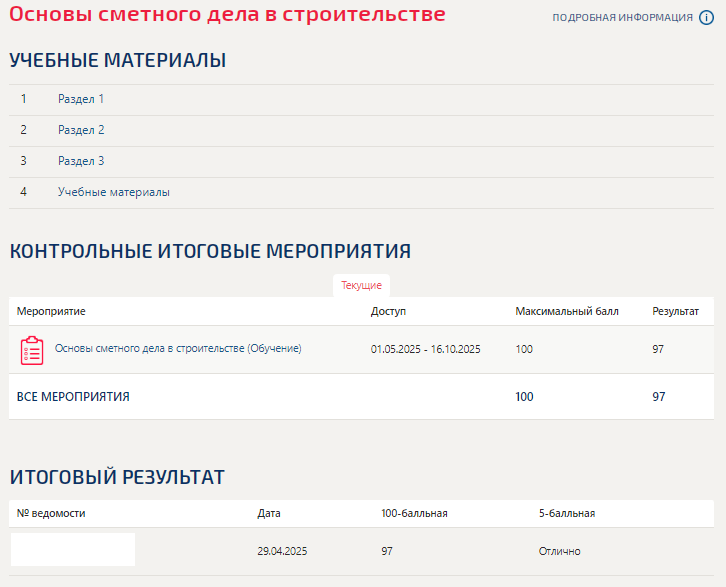Click the Результат column header

tap(676, 311)
